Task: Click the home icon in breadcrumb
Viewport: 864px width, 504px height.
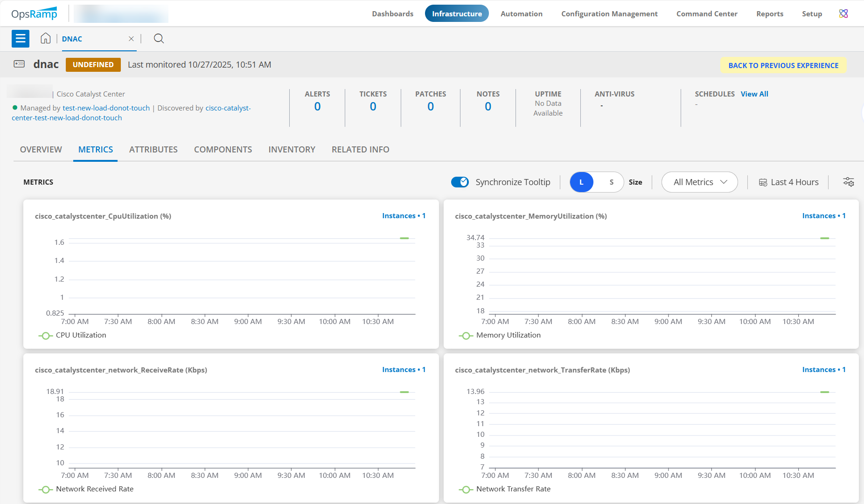Action: (x=45, y=39)
